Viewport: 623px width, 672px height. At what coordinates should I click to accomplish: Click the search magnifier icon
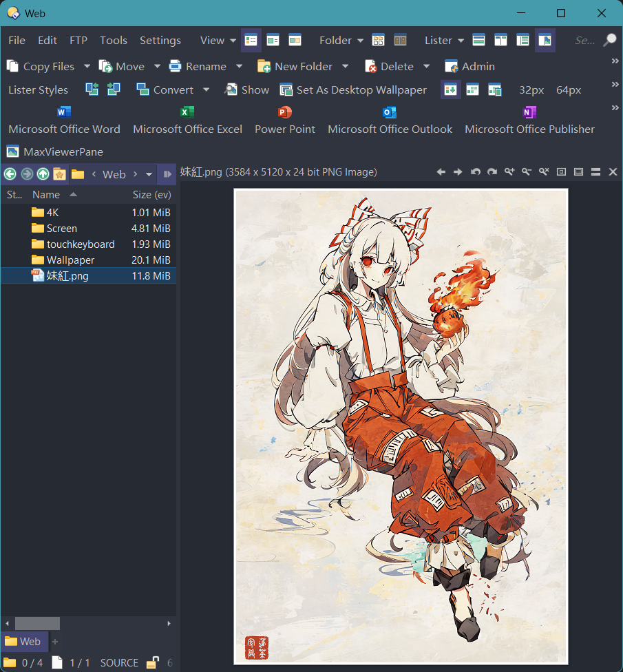tap(610, 41)
